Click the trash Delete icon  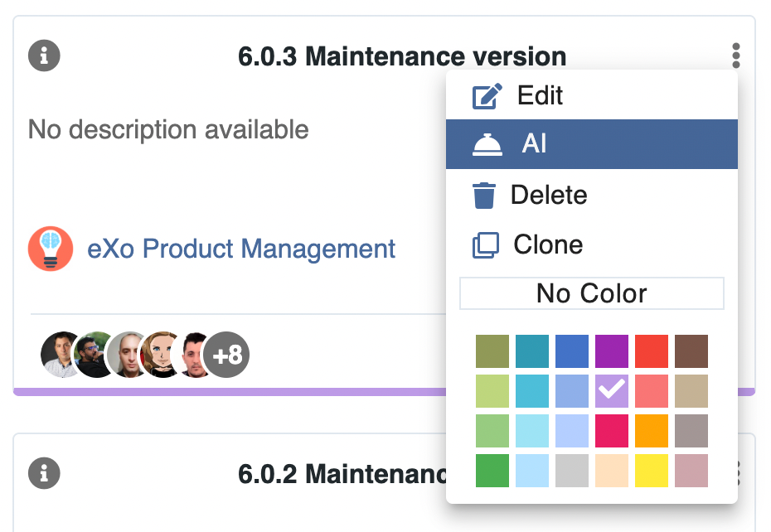484,196
